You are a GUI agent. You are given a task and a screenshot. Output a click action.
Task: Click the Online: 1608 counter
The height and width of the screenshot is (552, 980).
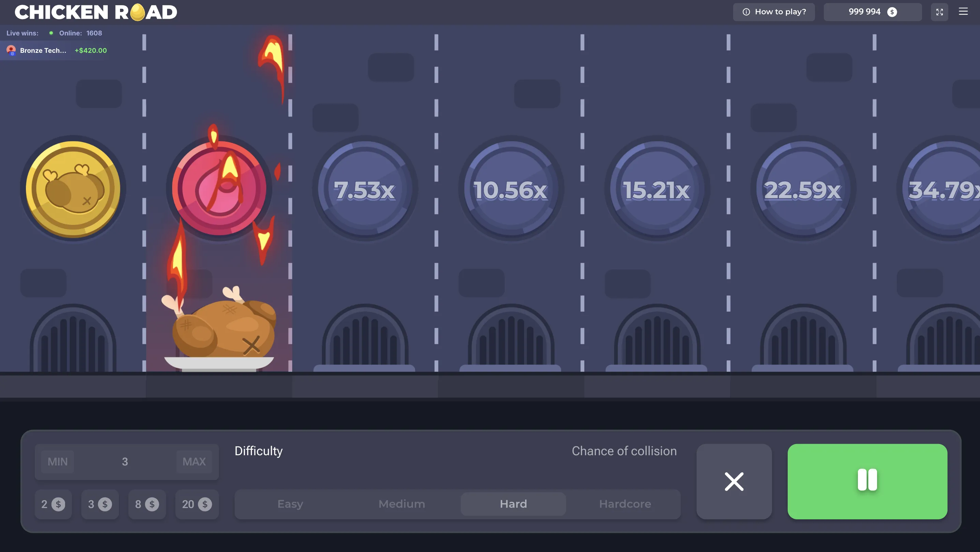point(80,33)
